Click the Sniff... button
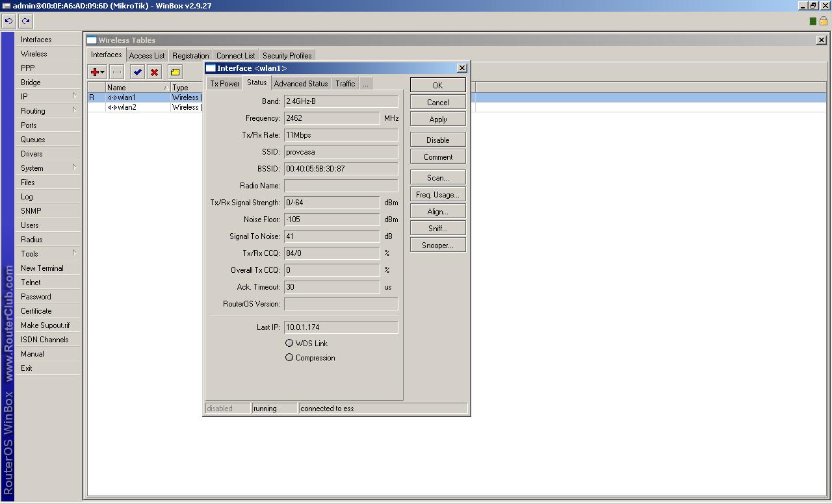832x504 pixels. [438, 228]
